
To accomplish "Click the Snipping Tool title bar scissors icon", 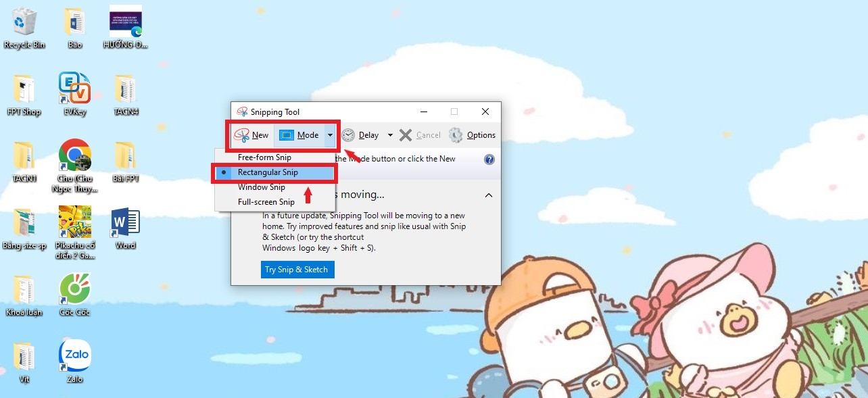I will point(243,111).
